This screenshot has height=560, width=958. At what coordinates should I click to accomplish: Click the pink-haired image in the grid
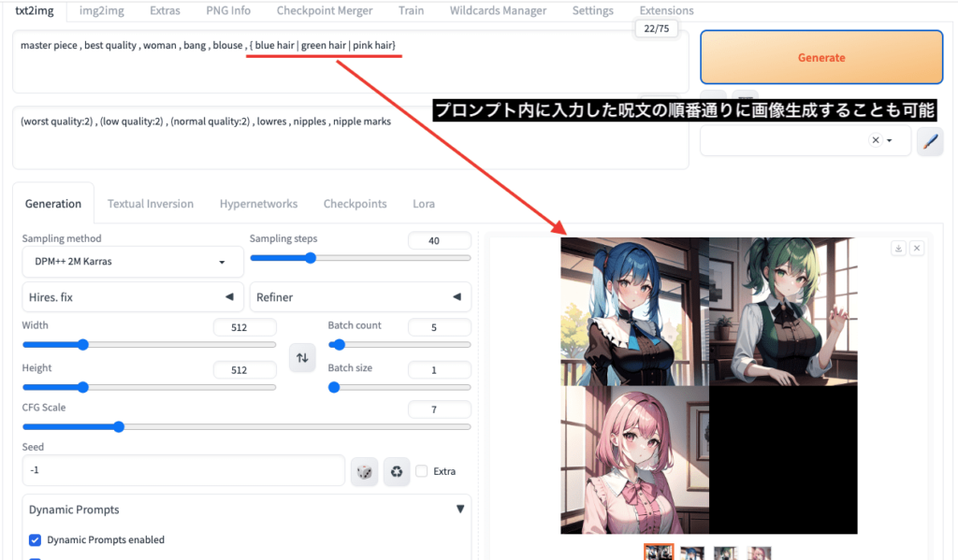coord(635,460)
